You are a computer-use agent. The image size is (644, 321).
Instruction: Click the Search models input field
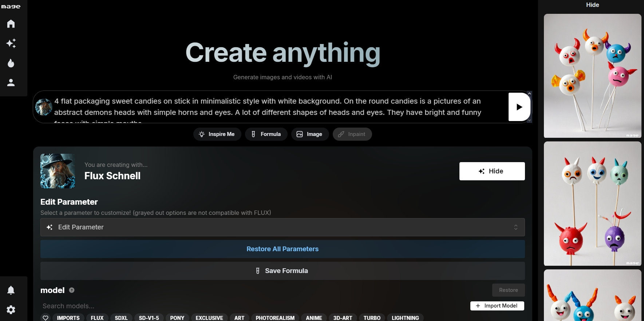click(x=253, y=306)
